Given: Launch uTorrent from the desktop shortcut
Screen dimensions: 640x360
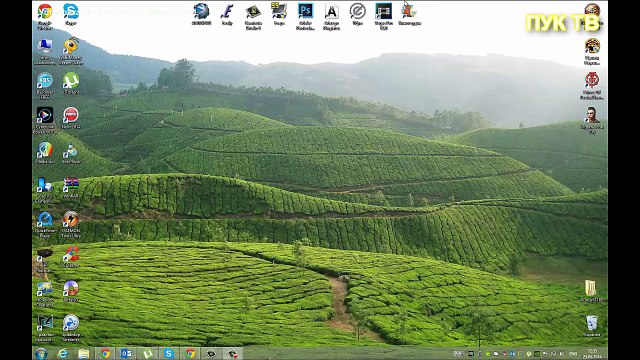Looking at the screenshot, I should tap(71, 83).
